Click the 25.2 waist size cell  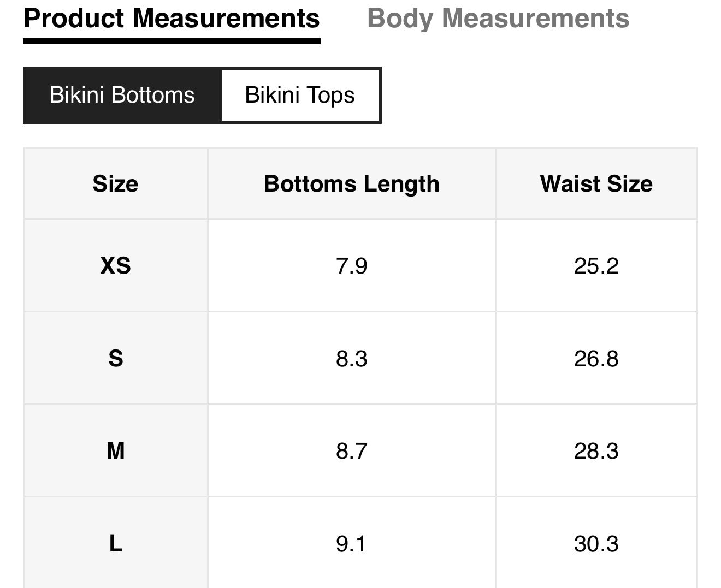click(x=596, y=266)
